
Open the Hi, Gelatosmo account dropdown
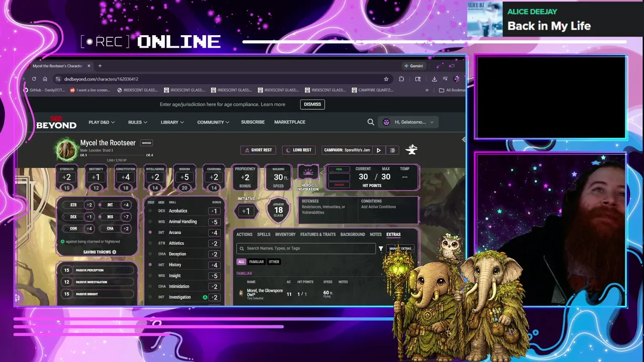408,122
